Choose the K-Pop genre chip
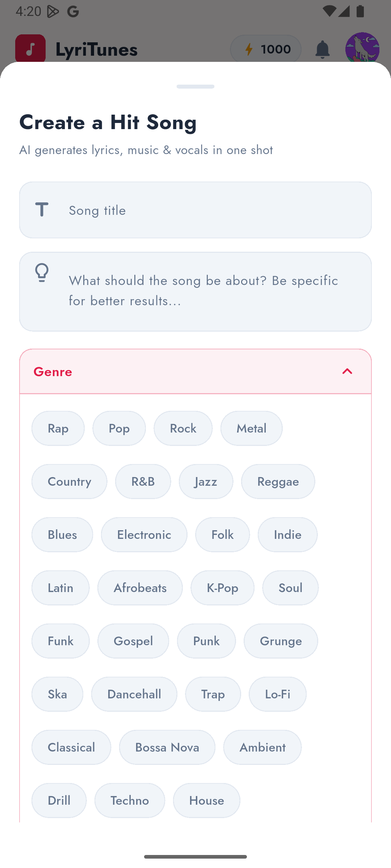Screen dimensions: 391x868 point(222,588)
